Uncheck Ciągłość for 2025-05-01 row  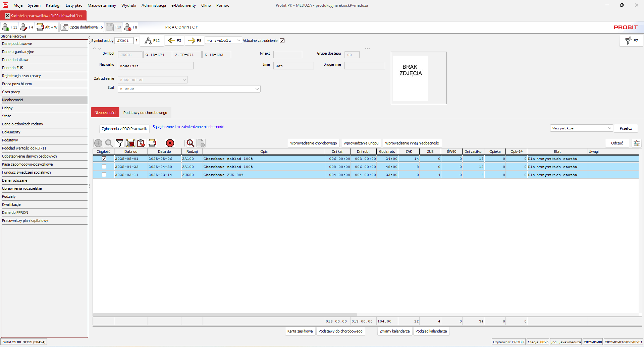point(104,159)
